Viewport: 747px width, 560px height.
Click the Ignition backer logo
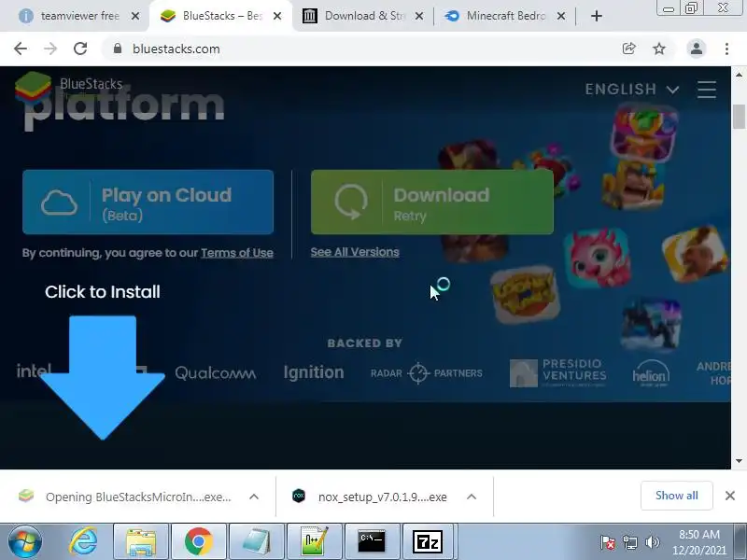(314, 372)
